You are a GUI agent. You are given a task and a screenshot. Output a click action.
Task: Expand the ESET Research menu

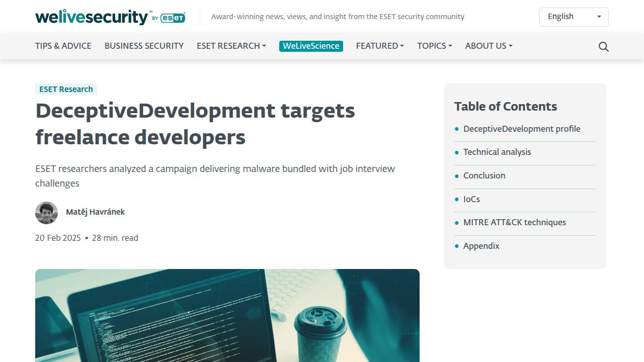[231, 46]
